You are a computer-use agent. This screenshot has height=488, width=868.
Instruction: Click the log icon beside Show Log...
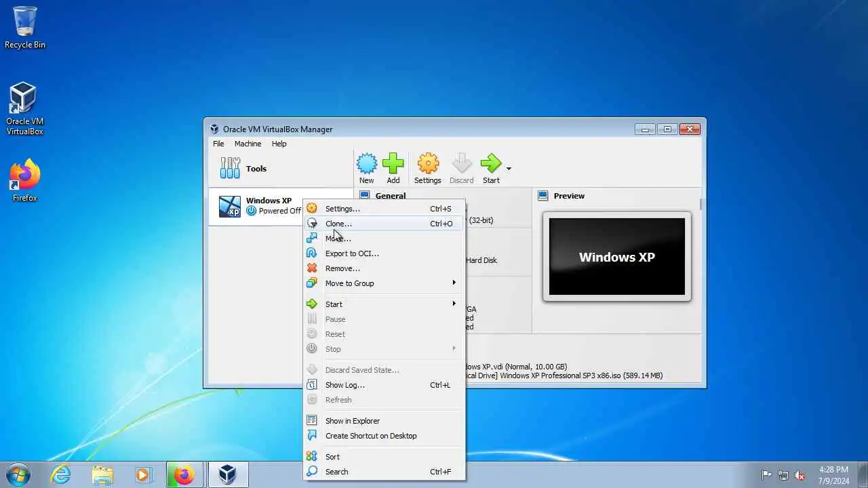pyautogui.click(x=312, y=385)
